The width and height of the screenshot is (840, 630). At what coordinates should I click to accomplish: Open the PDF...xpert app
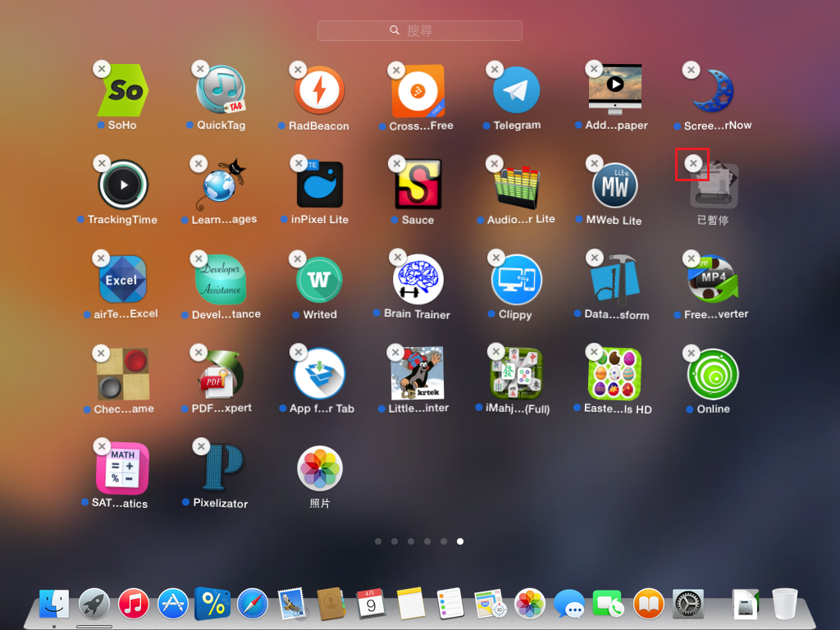click(221, 373)
